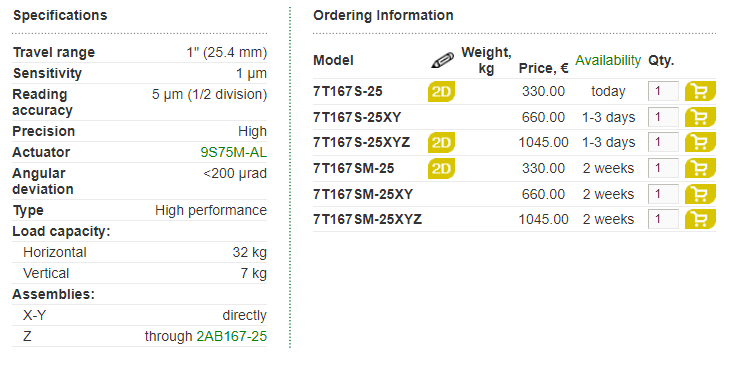Add 7T167SM-25XYZ to the cart
743x385 pixels.
[700, 219]
